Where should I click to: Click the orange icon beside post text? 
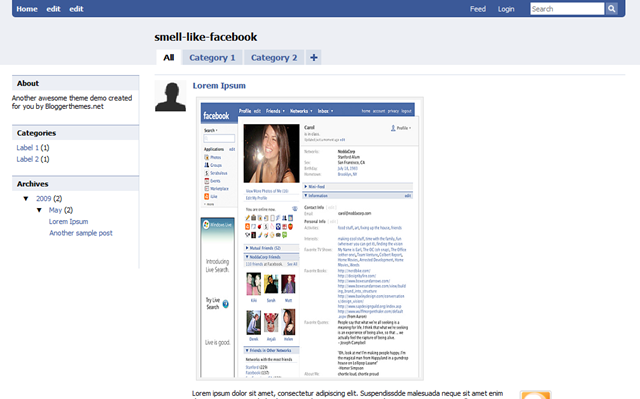coord(536,395)
